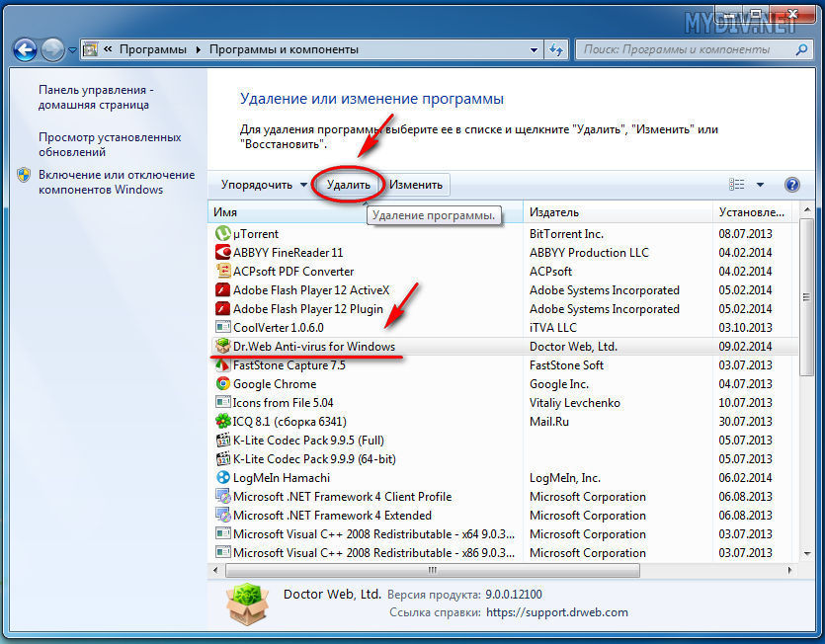825x644 pixels.
Task: Sort by the Установлено column header
Action: click(753, 212)
